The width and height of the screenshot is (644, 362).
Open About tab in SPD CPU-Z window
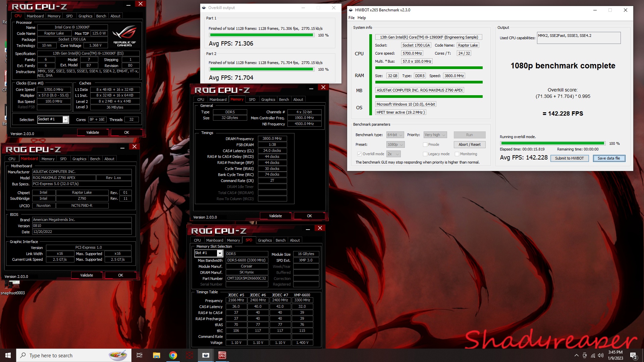tap(295, 240)
